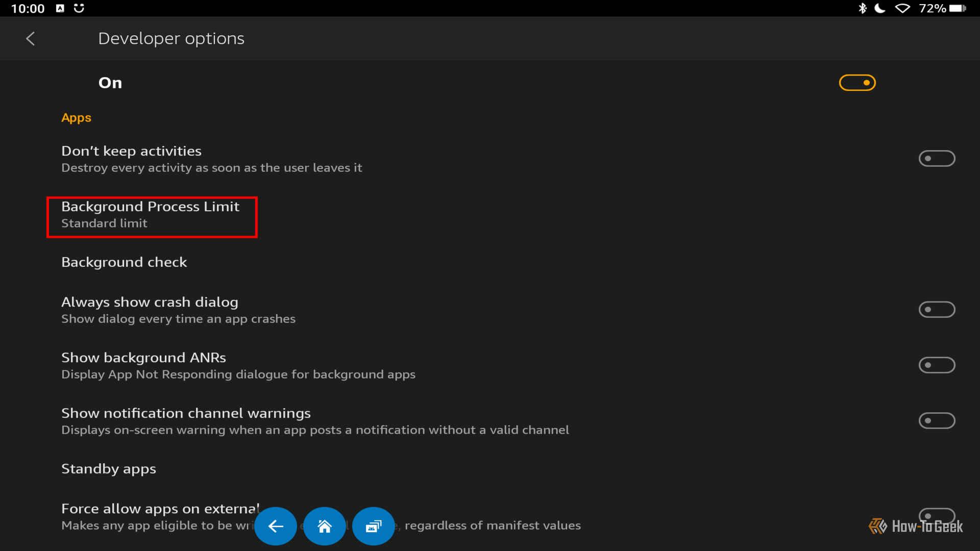Tap the Wi-Fi status icon
This screenshot has width=980, height=551.
pyautogui.click(x=902, y=8)
